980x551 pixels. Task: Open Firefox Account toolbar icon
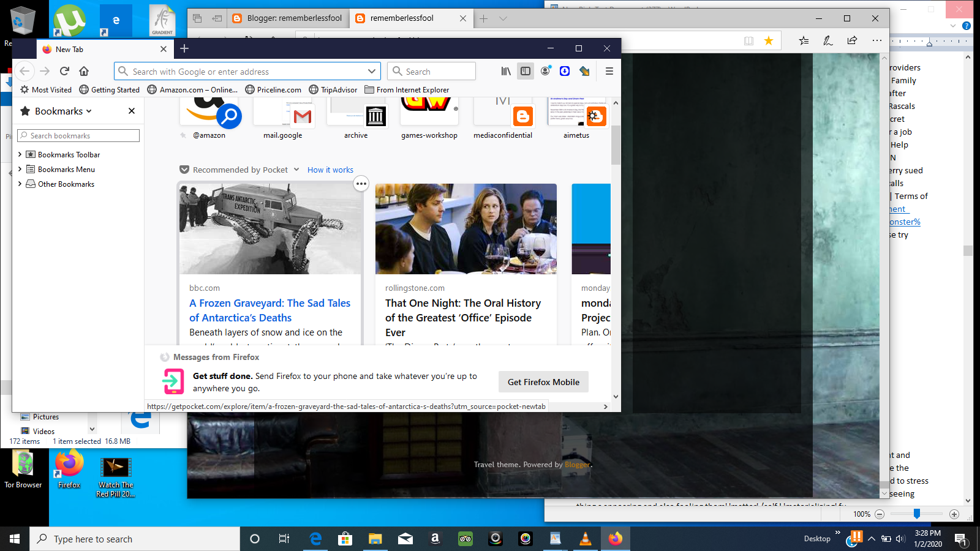coord(545,71)
